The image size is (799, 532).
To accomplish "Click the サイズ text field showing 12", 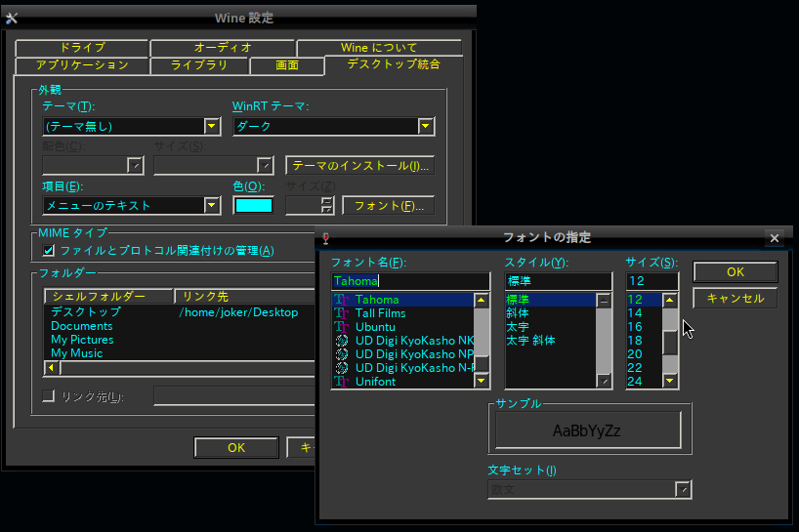I will [652, 281].
